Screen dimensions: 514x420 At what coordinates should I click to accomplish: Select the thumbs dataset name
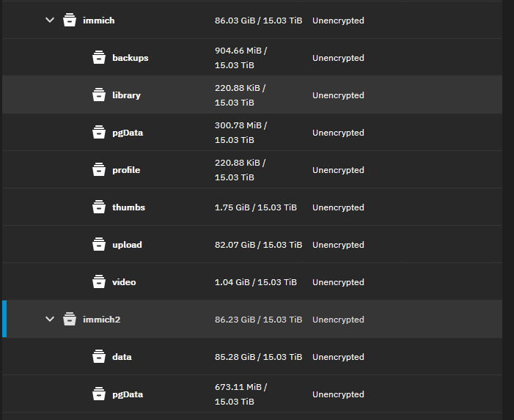tap(128, 207)
